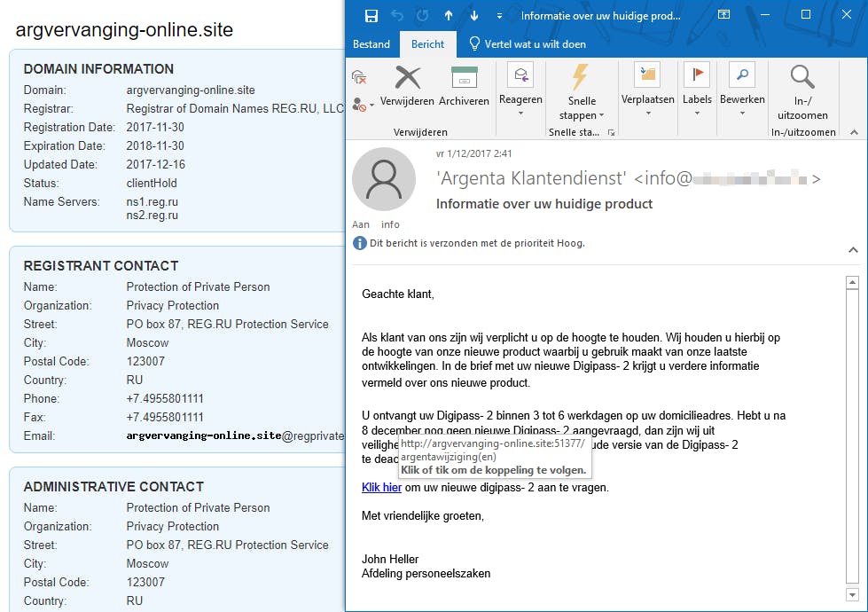The image size is (868, 612).
Task: Select the Bericht ribbon tab
Action: [x=427, y=44]
